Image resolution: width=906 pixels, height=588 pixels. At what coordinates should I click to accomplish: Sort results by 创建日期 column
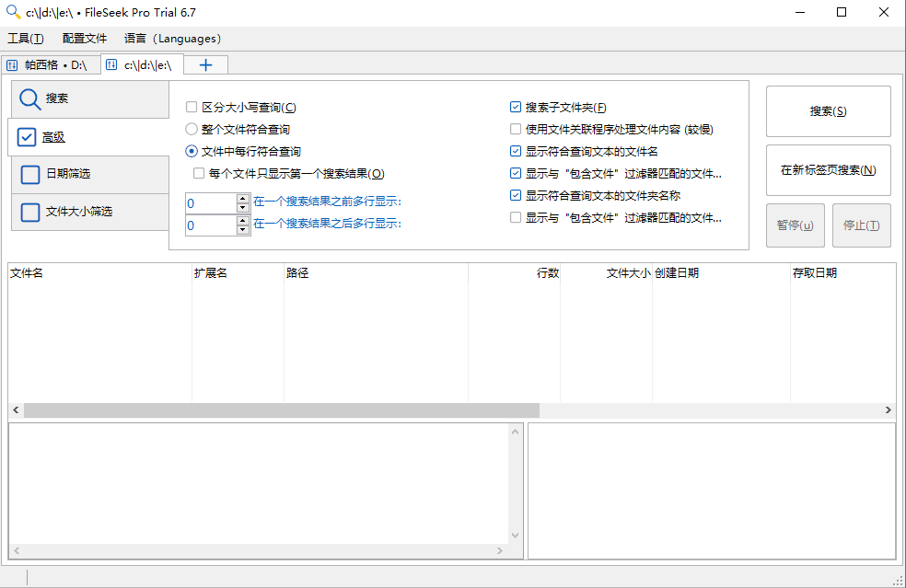point(721,273)
